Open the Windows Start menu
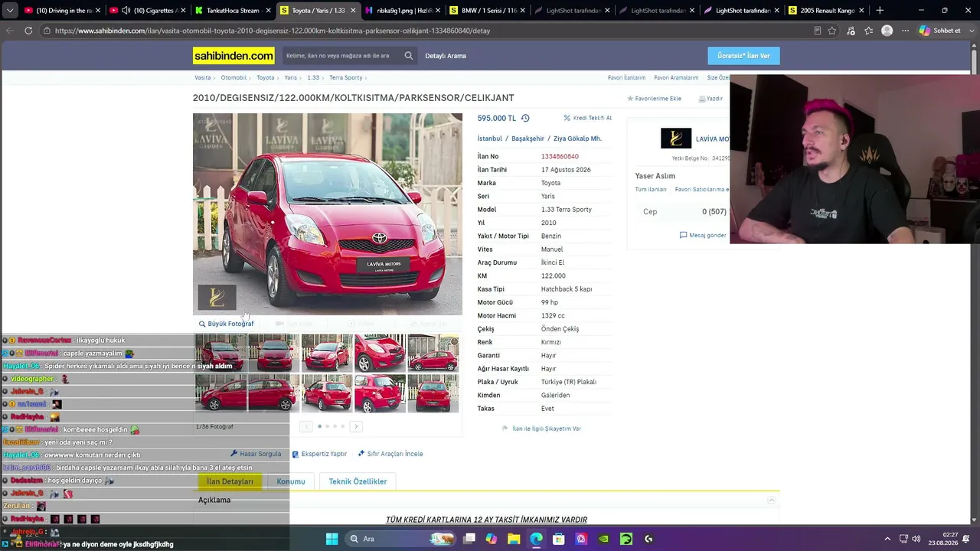 332,539
